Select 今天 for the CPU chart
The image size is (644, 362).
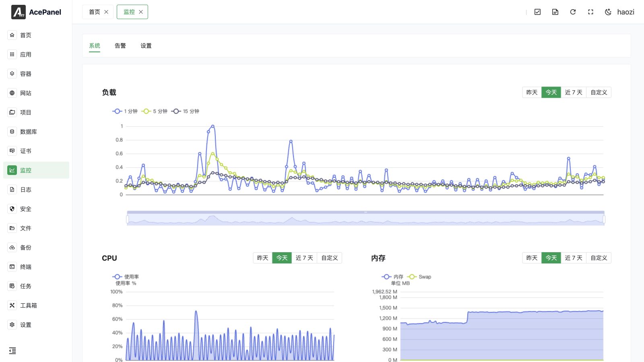282,258
